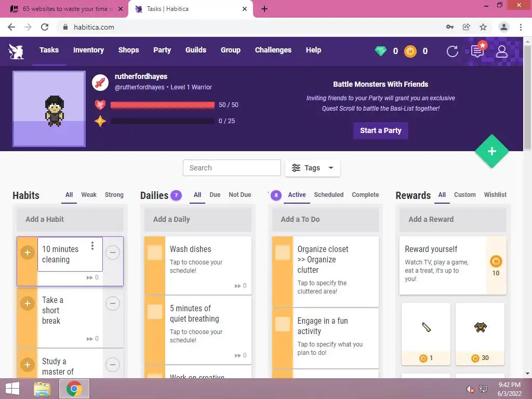532x399 pixels.
Task: Click Add a To Do field
Action: click(325, 219)
